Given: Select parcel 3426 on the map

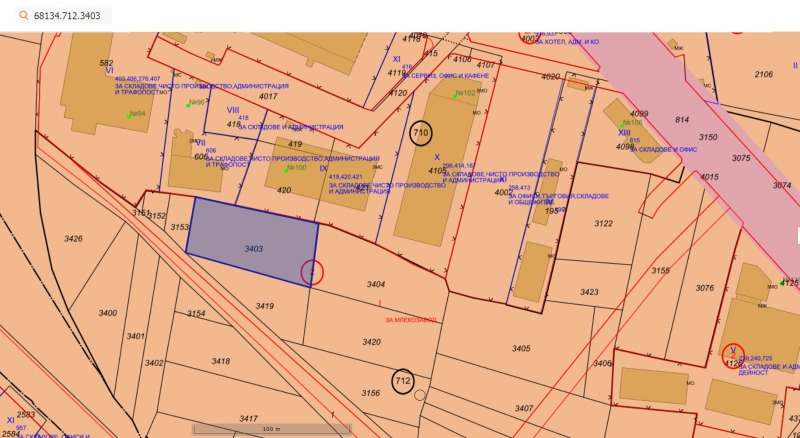Looking at the screenshot, I should point(73,238).
